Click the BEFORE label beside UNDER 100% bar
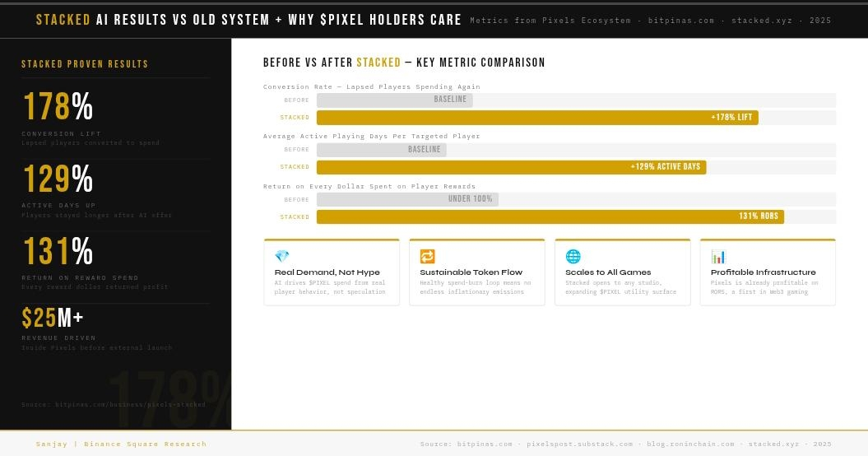 [x=297, y=199]
